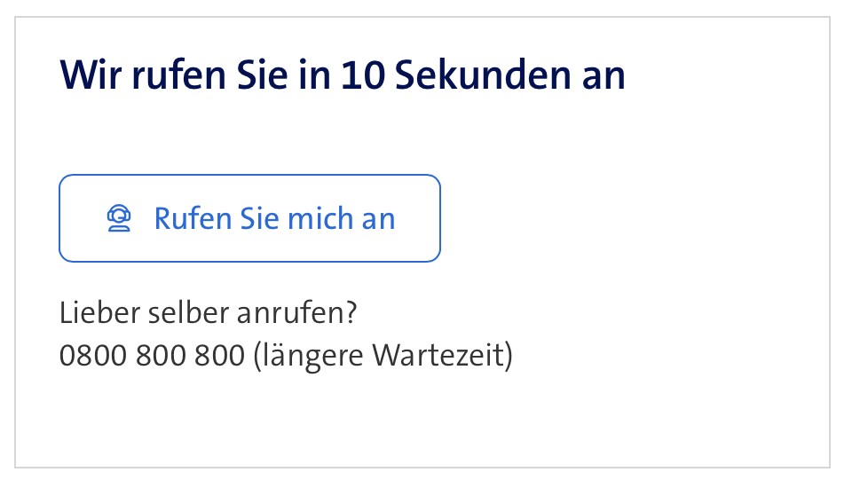The image size is (868, 488).
Task: Click the heading 'Wir rufen Sie in 10 Sekunden an'
Action: [x=342, y=75]
